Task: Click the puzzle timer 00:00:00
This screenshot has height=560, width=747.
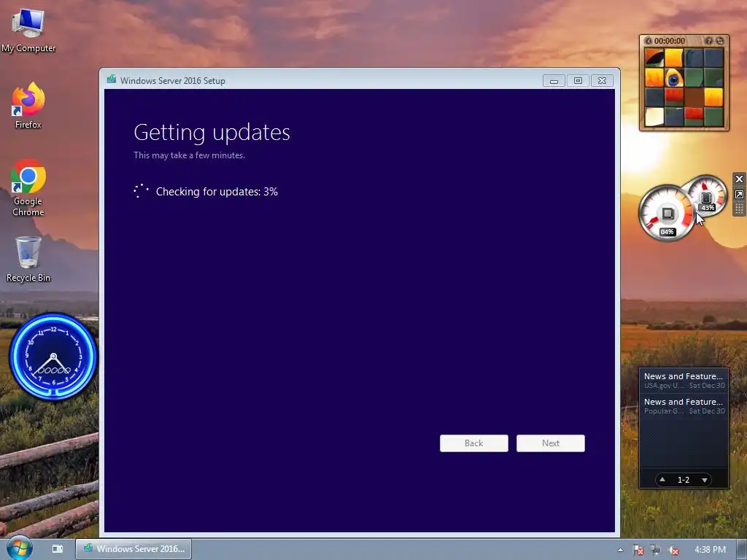Action: 670,41
